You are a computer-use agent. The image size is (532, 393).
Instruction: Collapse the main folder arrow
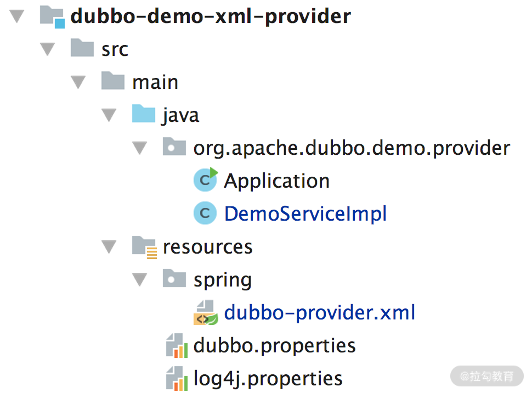click(x=79, y=82)
